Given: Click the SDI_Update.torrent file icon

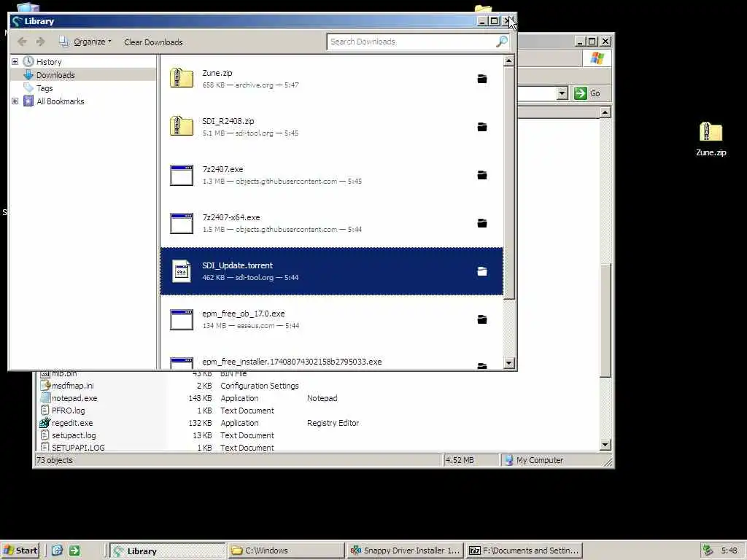Looking at the screenshot, I should [x=182, y=271].
